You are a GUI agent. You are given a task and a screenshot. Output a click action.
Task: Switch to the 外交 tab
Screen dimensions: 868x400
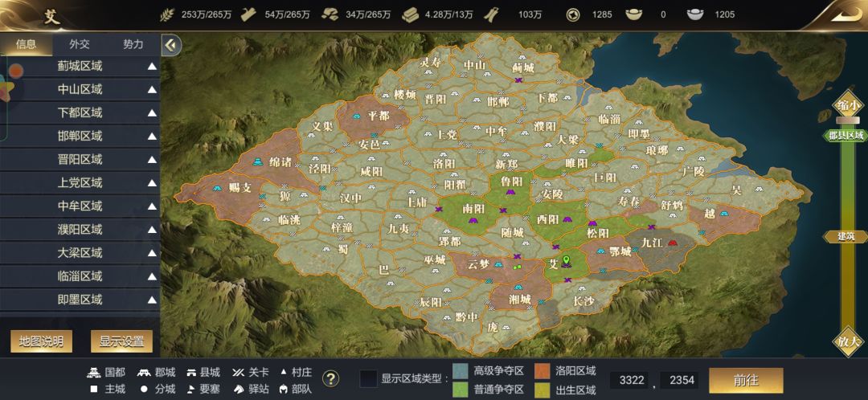(x=80, y=44)
